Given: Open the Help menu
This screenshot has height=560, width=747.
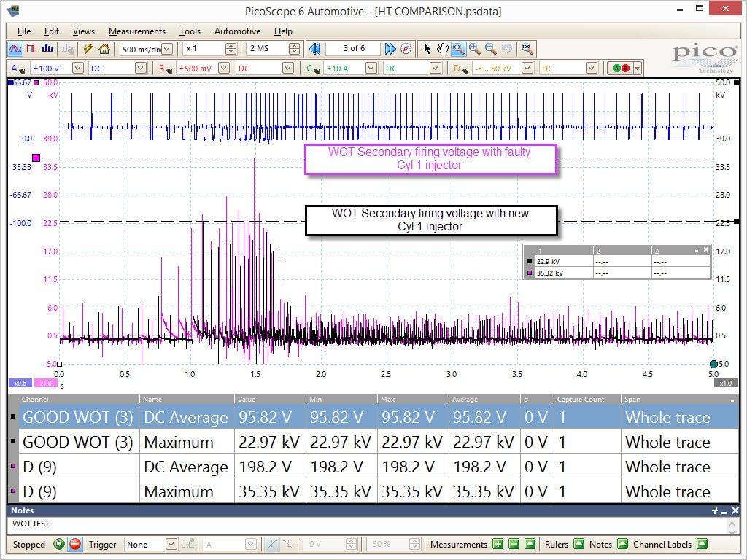Looking at the screenshot, I should tap(283, 31).
